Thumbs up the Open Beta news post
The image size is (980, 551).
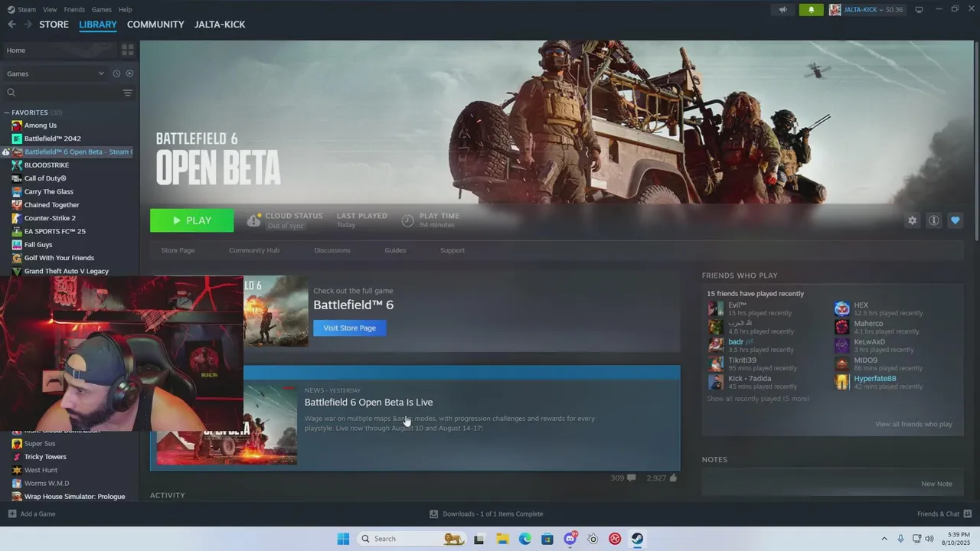(x=673, y=478)
